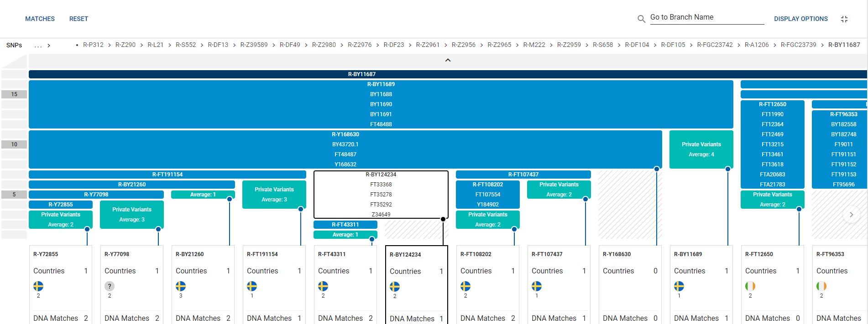The image size is (868, 324).
Task: Click the exit fullscreen icon
Action: [x=844, y=19]
